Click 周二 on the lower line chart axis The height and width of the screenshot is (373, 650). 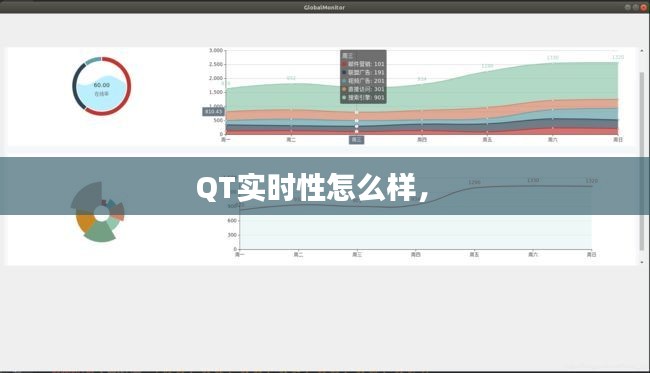point(298,254)
